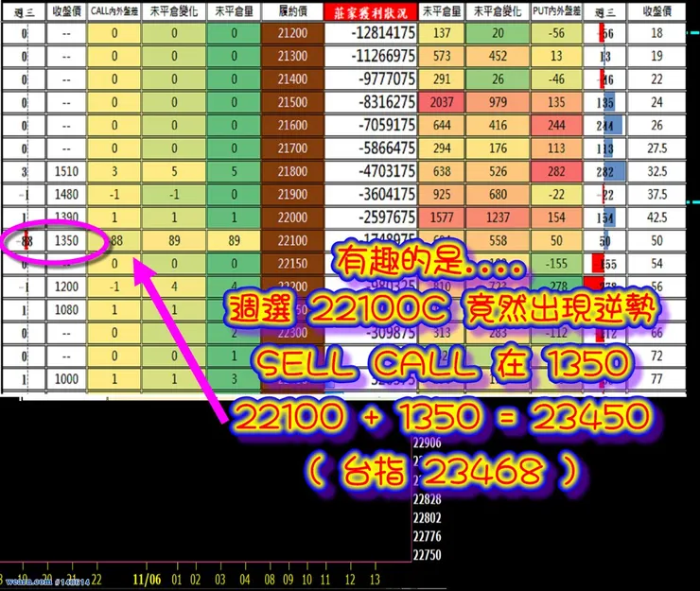Click dealer profit value -5866475
This screenshot has width=700, height=591.
(371, 148)
